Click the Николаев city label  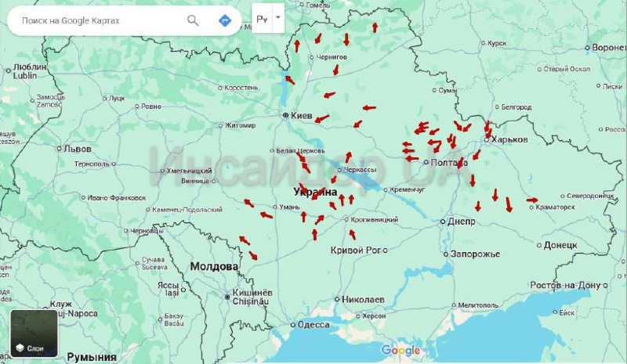(x=364, y=300)
